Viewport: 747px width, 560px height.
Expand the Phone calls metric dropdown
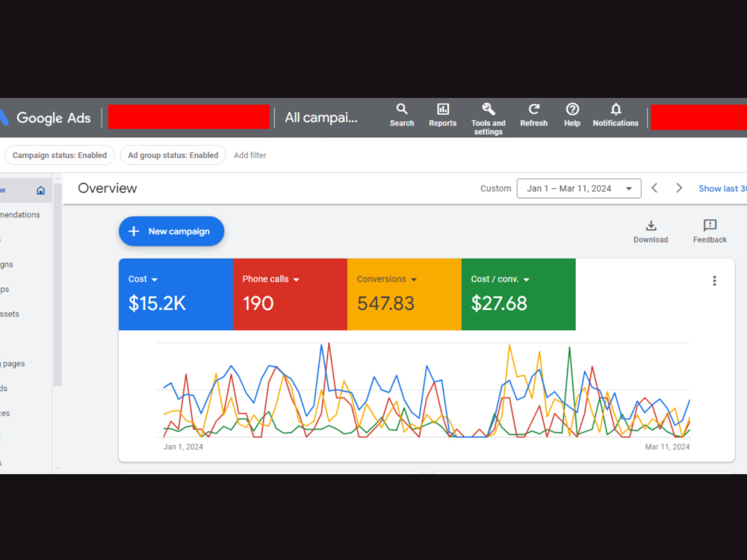tap(297, 279)
